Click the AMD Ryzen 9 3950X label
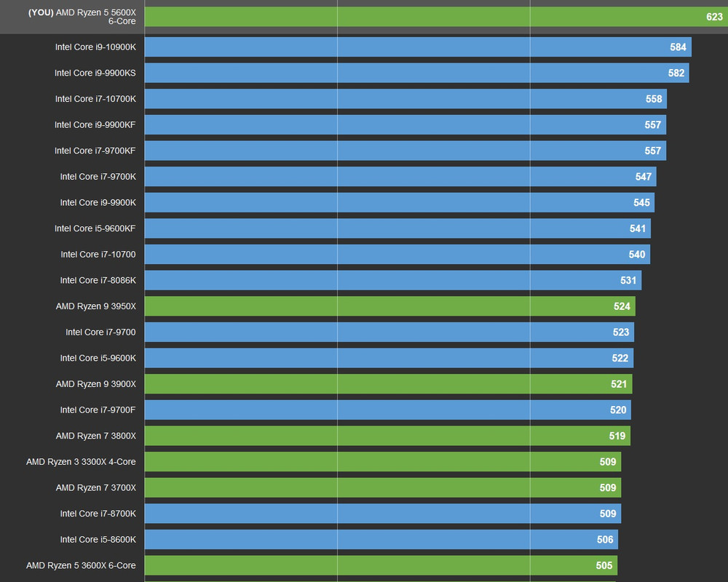 (96, 306)
